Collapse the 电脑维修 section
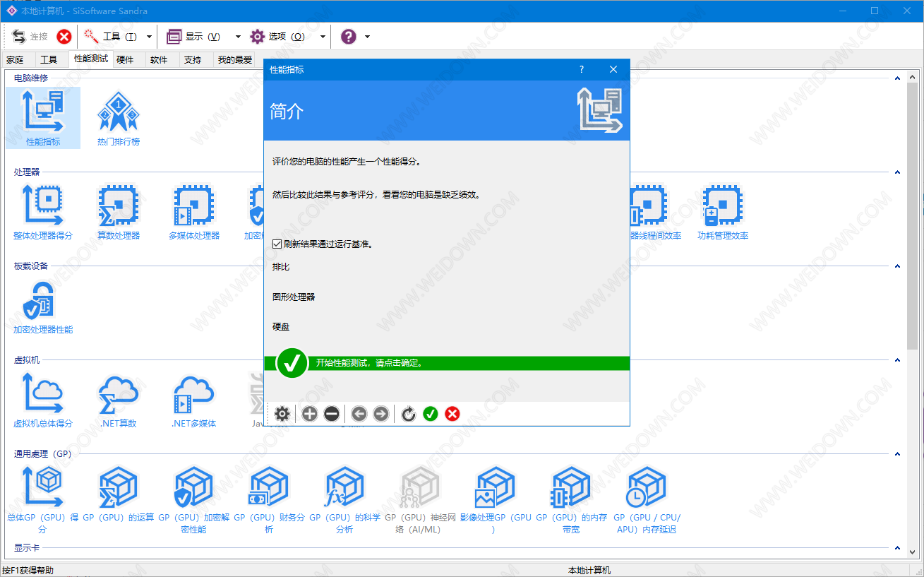 click(898, 78)
